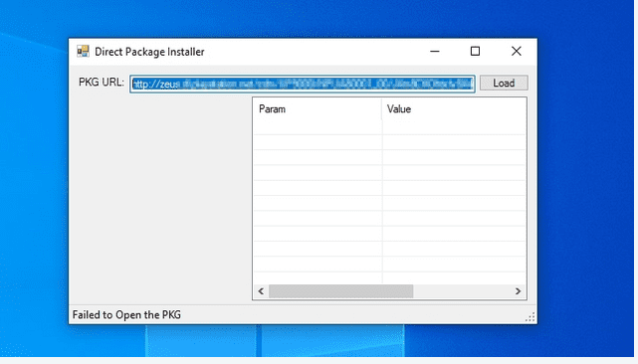638x364 pixels.
Task: Minimize the Direct Package Installer window
Action: point(435,52)
